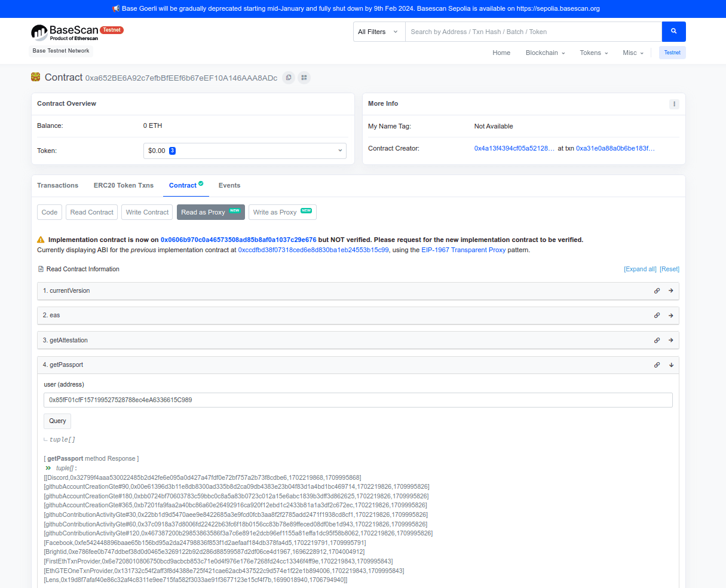This screenshot has width=726, height=588.
Task: Open getAttestation via its arrow icon
Action: [x=671, y=340]
